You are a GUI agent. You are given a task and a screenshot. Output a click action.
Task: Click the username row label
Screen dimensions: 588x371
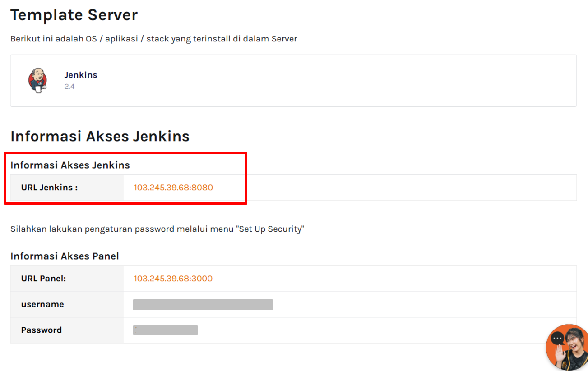click(42, 304)
